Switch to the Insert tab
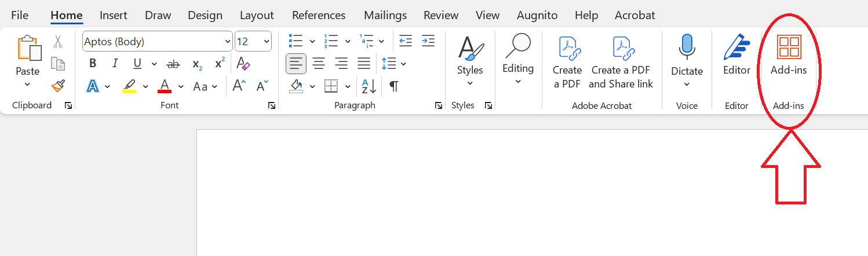The image size is (868, 256). click(114, 16)
